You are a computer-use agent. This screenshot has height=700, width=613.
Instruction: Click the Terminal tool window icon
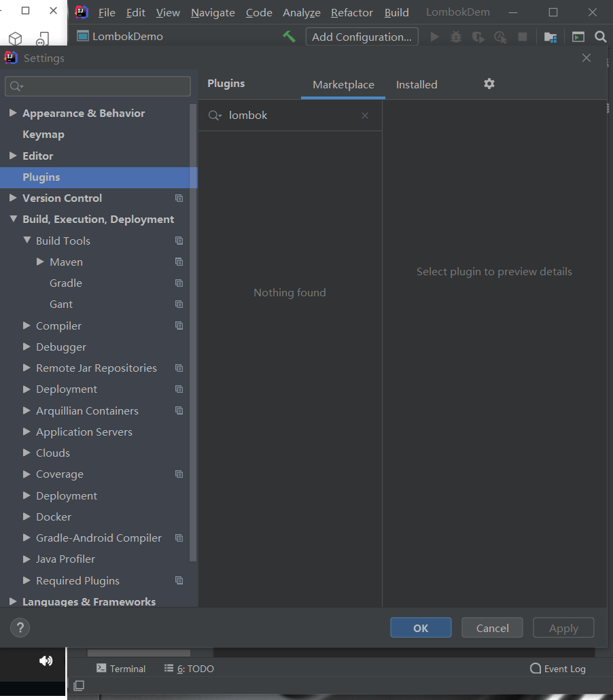pyautogui.click(x=101, y=668)
